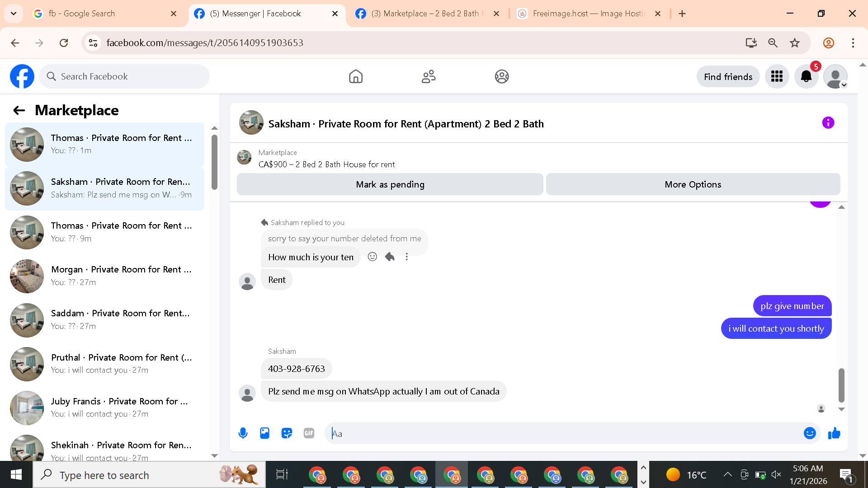Attach a photo using the image icon
The width and height of the screenshot is (868, 488).
[264, 433]
